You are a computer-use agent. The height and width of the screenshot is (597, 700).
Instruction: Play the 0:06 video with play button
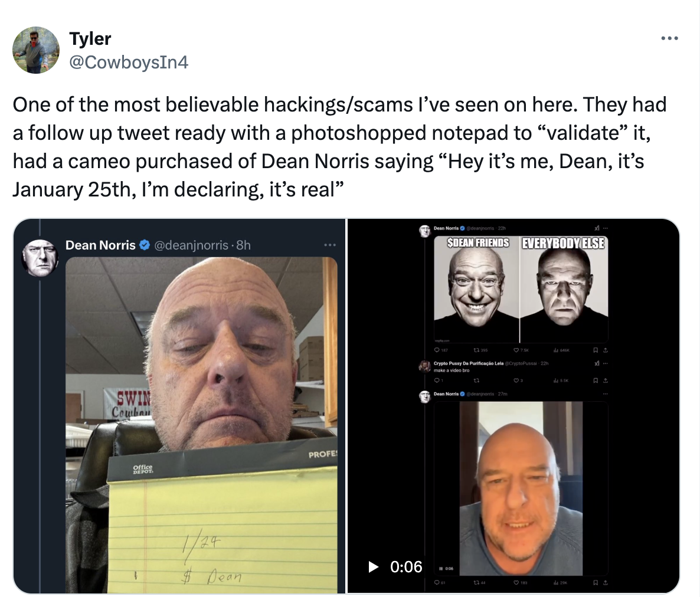[373, 567]
